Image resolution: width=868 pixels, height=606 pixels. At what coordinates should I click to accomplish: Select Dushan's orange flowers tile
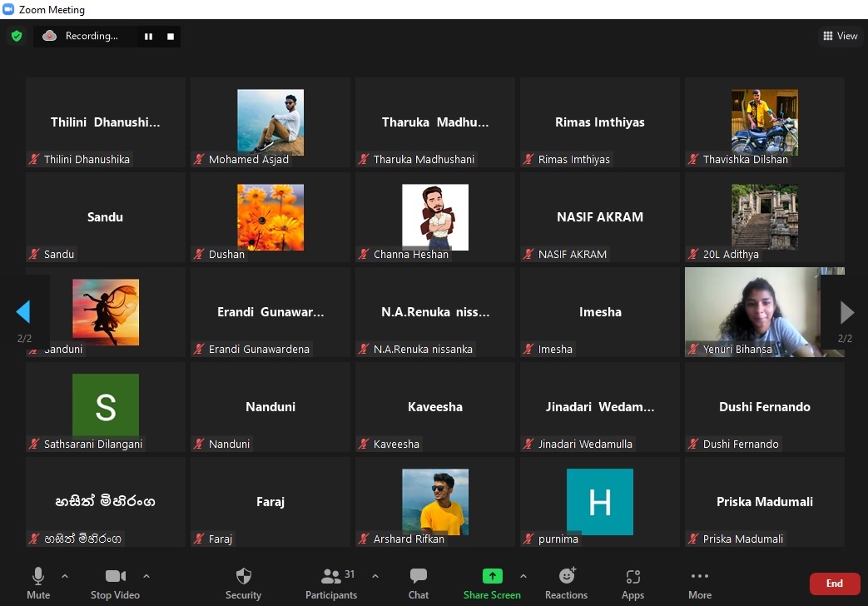click(x=270, y=216)
